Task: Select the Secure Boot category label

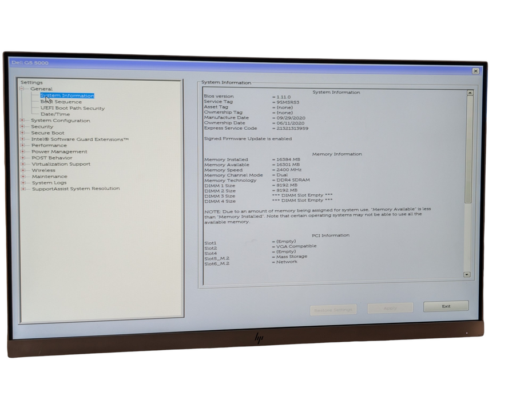Action: pos(48,133)
